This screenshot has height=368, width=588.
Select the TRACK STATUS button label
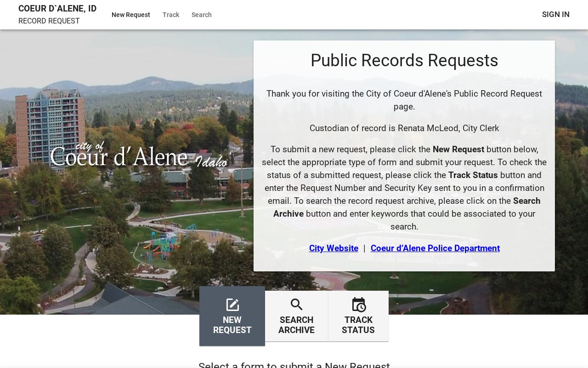pyautogui.click(x=358, y=325)
